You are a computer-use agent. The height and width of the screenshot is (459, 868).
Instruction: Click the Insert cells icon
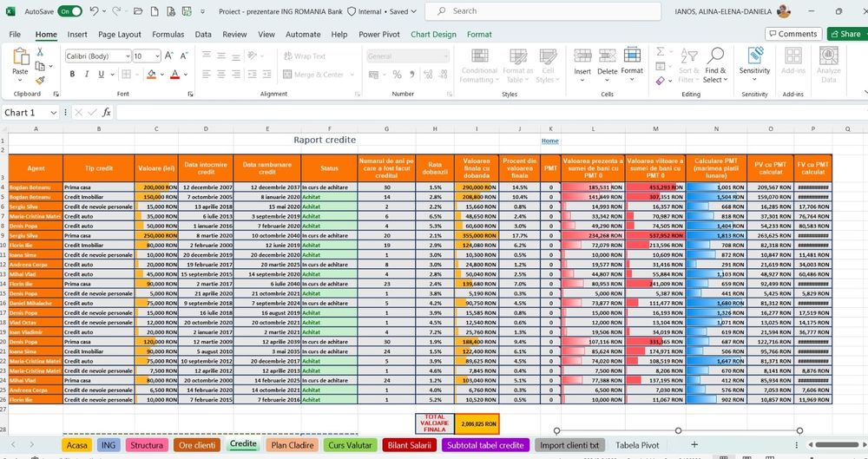(x=582, y=56)
